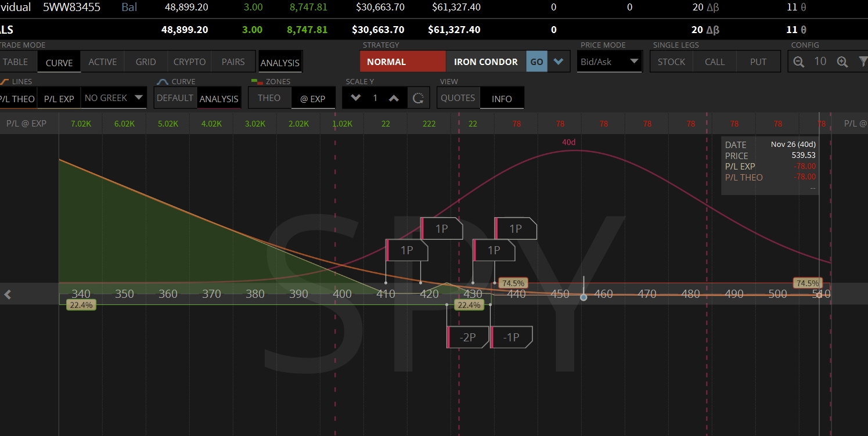Switch to GRID trade mode
The width and height of the screenshot is (868, 436).
[146, 62]
